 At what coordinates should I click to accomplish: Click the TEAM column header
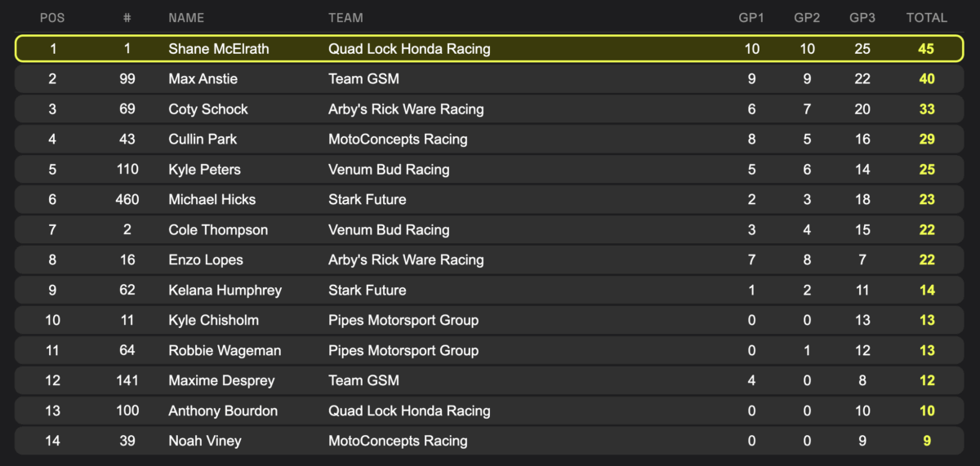pyautogui.click(x=345, y=17)
